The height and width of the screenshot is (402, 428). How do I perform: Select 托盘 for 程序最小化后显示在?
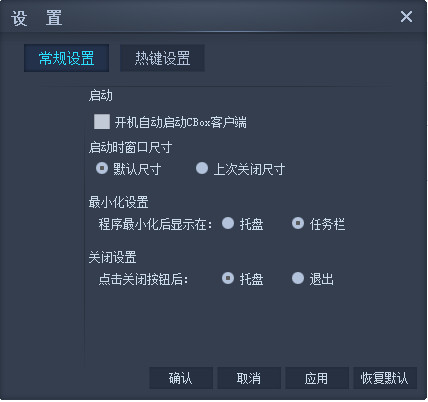coord(228,223)
